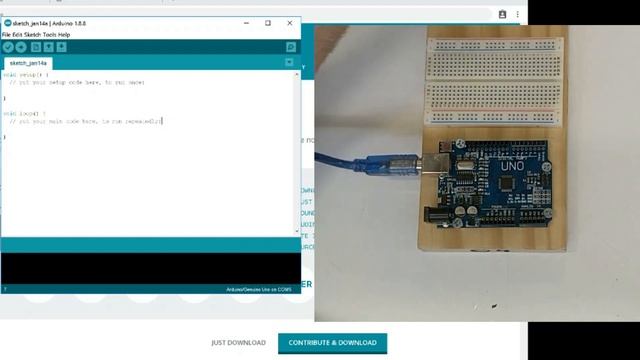Save the sketch using the down-arrow toolbar icon
Screen dimensions: 640x360
[x=61, y=47]
